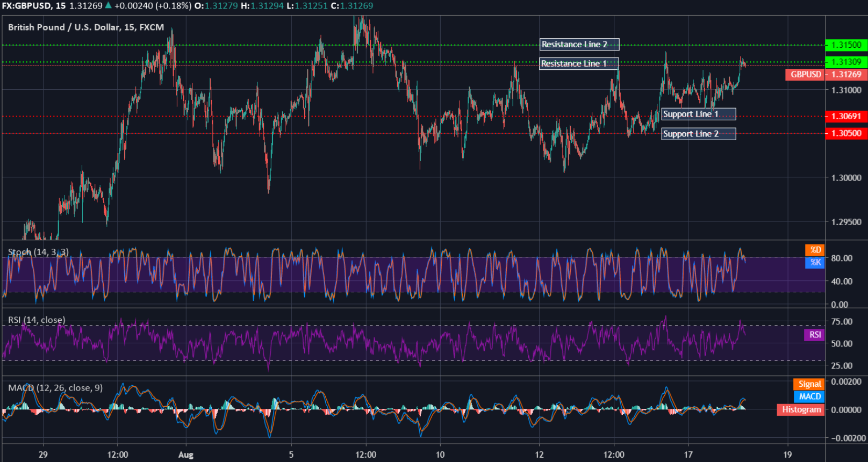The image size is (868, 462).
Task: Click the 40.00 Stochastic axis value
Action: coord(842,281)
